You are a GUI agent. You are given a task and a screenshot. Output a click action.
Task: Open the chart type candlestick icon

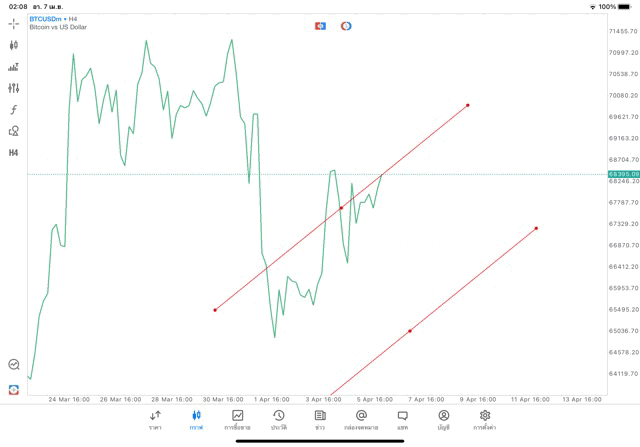point(14,45)
